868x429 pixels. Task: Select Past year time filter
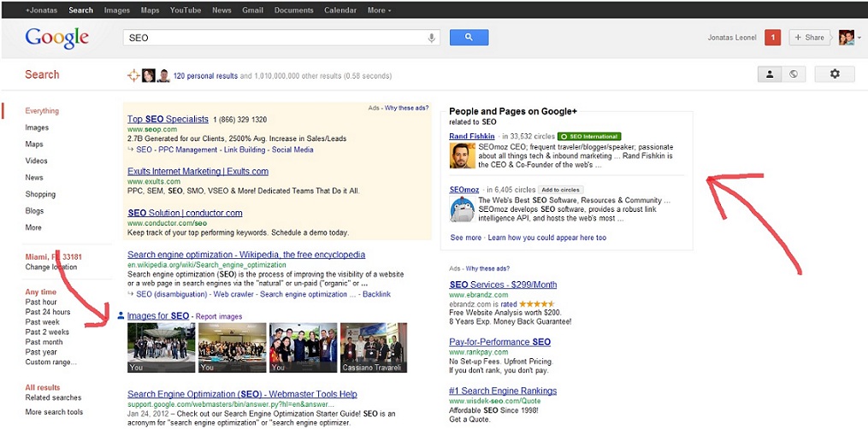pyautogui.click(x=42, y=351)
